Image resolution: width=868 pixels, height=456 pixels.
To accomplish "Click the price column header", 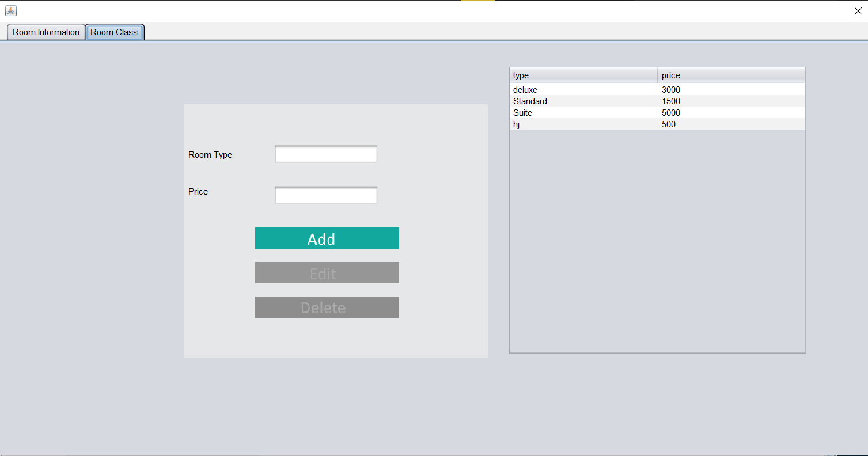I will click(731, 75).
